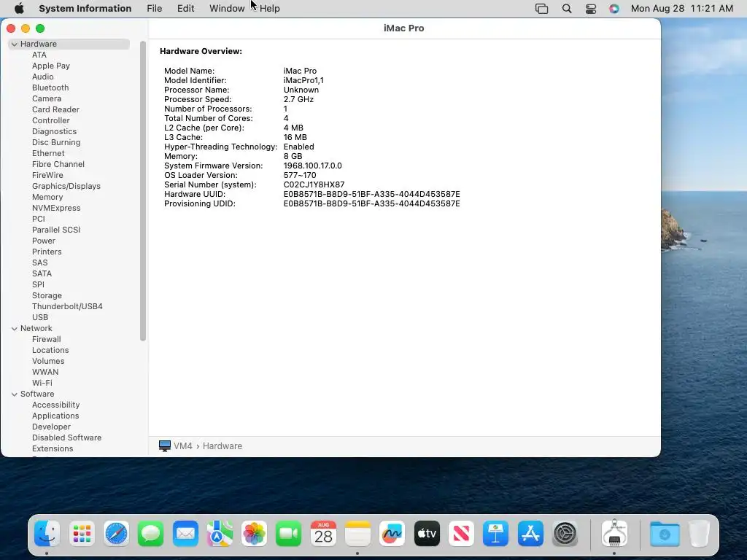The image size is (747, 560).
Task: Select Ethernet in the sidebar
Action: point(48,153)
